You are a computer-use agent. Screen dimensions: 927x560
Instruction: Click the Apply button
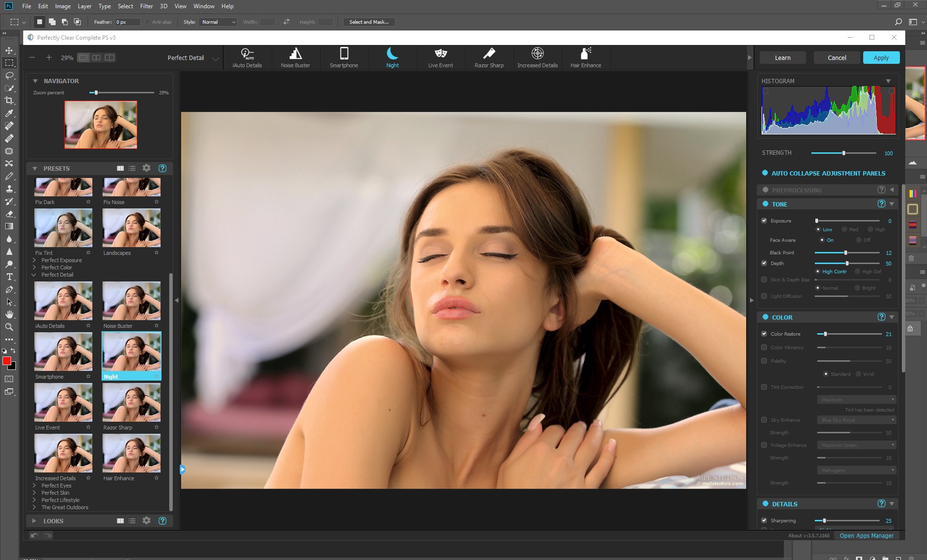point(881,58)
